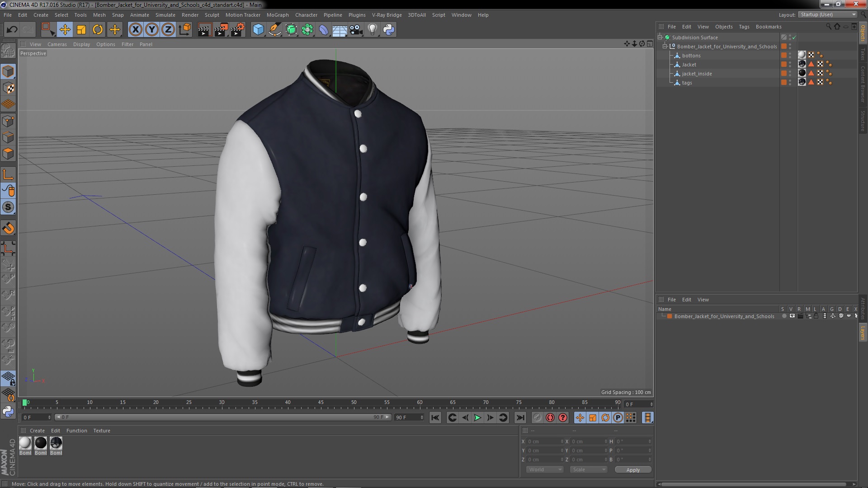This screenshot has width=868, height=488.
Task: Click the Undo arrow icon
Action: tap(12, 30)
